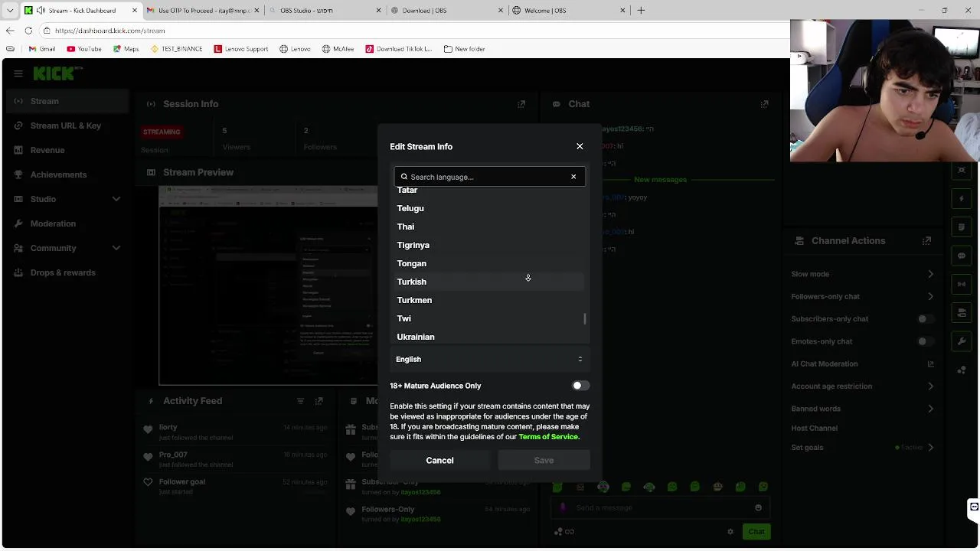Open the emoji picker in chat input
The image size is (980, 551).
pos(758,507)
